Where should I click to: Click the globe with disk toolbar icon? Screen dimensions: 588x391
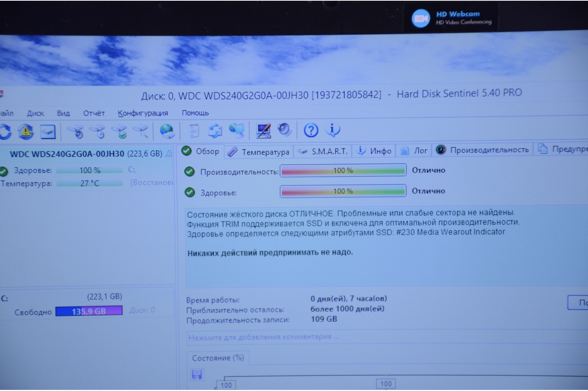click(167, 131)
